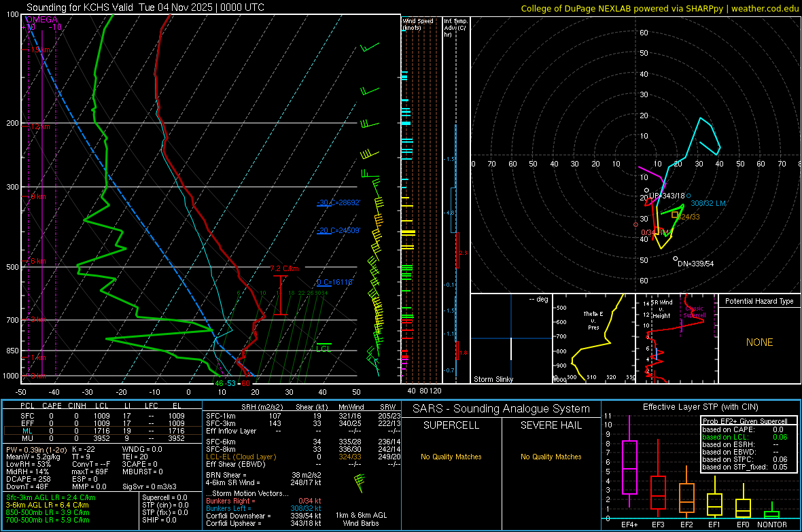Click the Wind Speed (knots) panel header

click(418, 24)
